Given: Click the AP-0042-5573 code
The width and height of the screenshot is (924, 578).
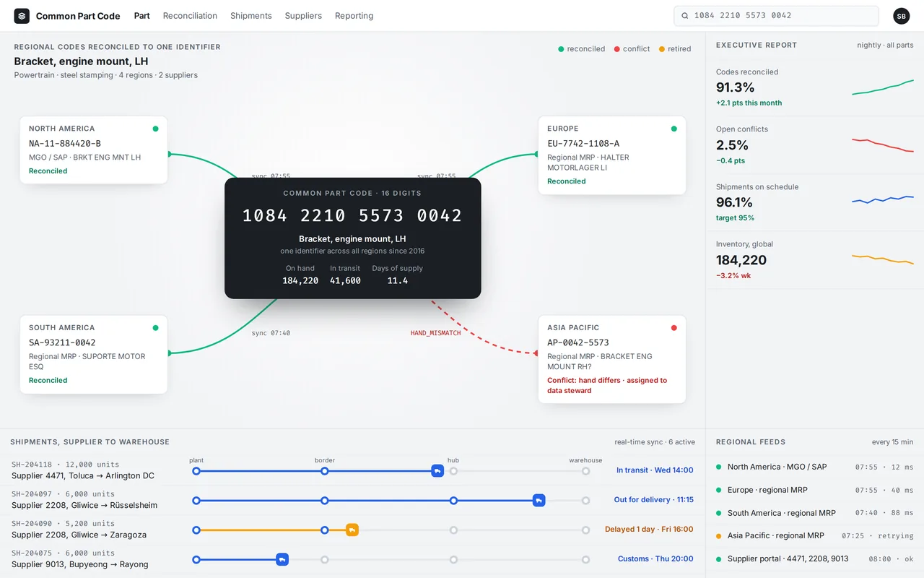Looking at the screenshot, I should tap(578, 342).
